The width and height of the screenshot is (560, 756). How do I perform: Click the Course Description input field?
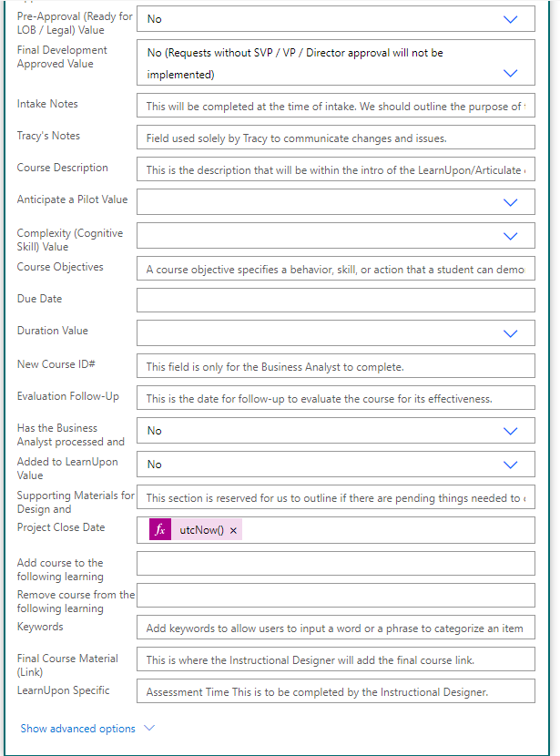click(x=336, y=169)
